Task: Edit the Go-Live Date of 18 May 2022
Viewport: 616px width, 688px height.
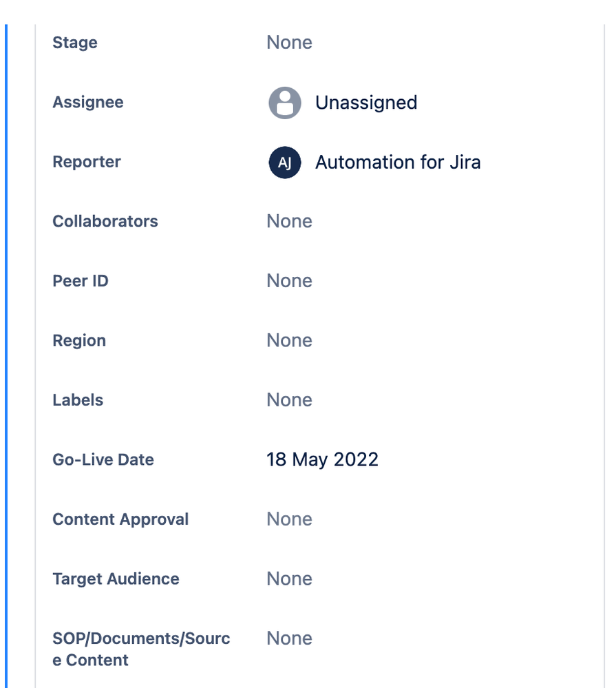Action: click(x=322, y=459)
